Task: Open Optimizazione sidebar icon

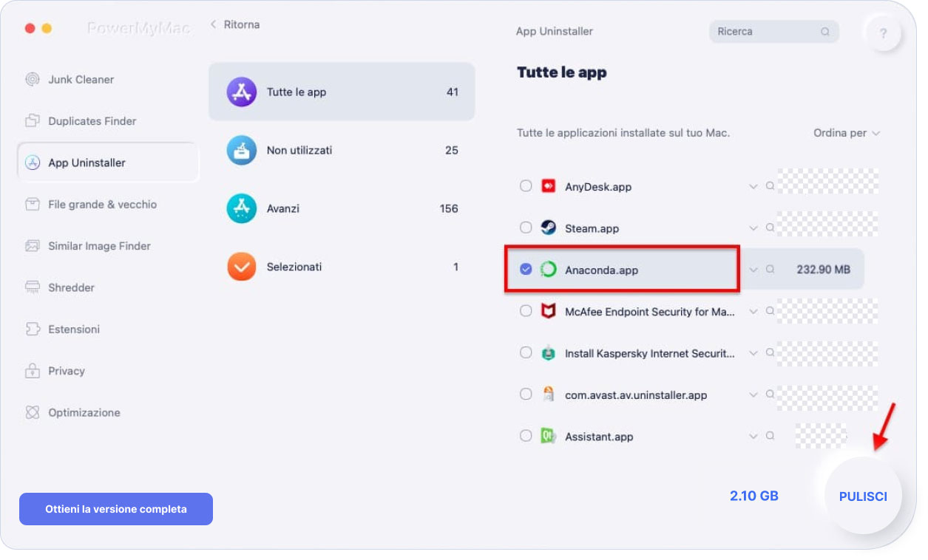Action: [33, 412]
